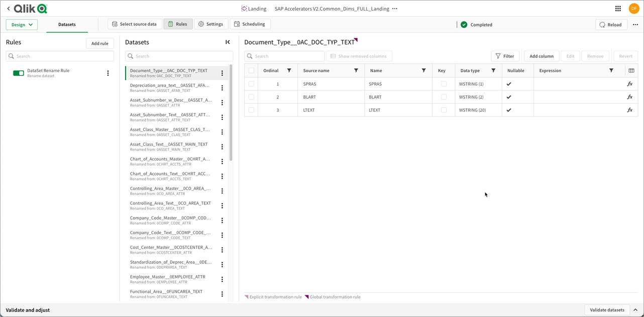Open the task Settings
This screenshot has height=317, width=644.
pos(211,24)
